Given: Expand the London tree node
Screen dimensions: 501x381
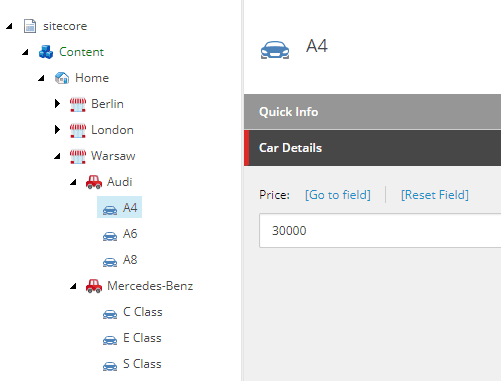Looking at the screenshot, I should 57,130.
